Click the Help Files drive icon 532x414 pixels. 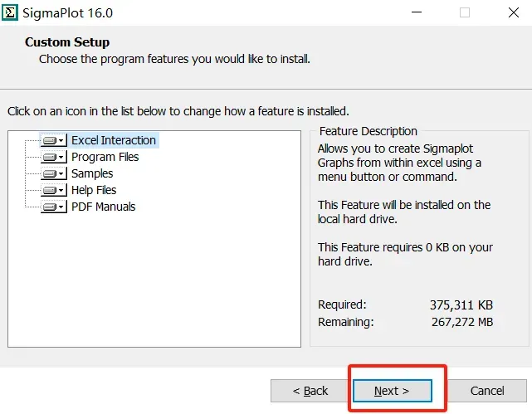click(50, 190)
